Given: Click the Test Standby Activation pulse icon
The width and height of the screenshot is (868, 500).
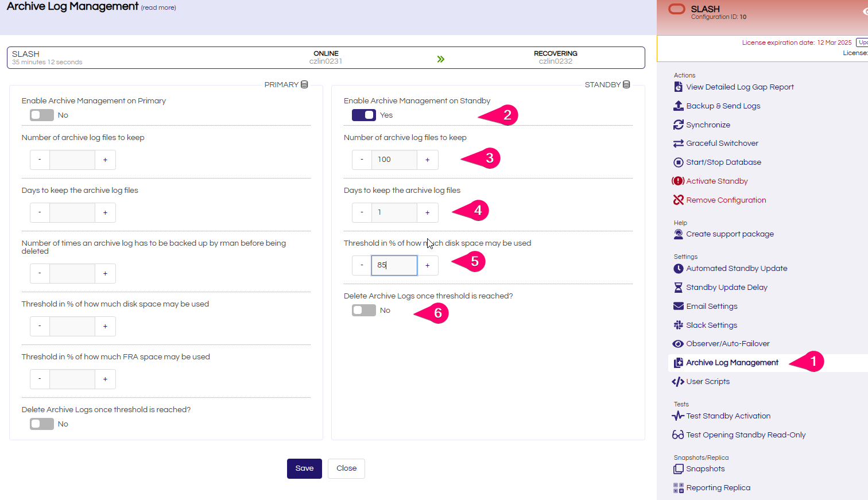Looking at the screenshot, I should 678,416.
